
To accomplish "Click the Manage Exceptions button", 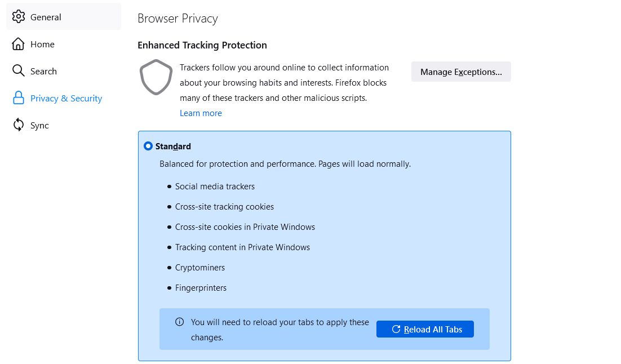I will [461, 72].
